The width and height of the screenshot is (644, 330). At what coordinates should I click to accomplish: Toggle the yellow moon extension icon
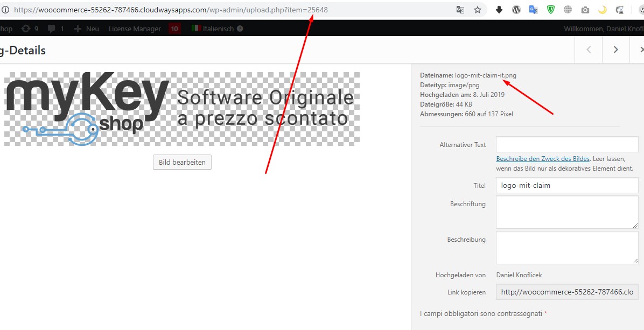click(602, 10)
